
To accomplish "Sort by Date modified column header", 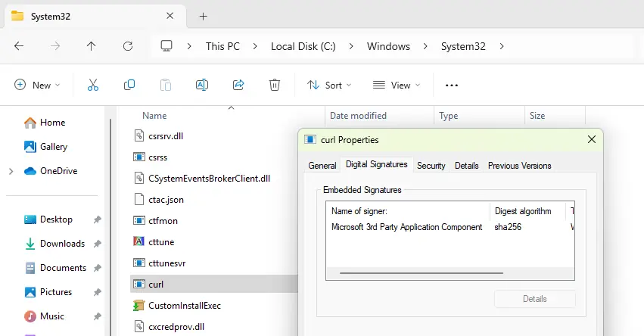I will pos(358,116).
